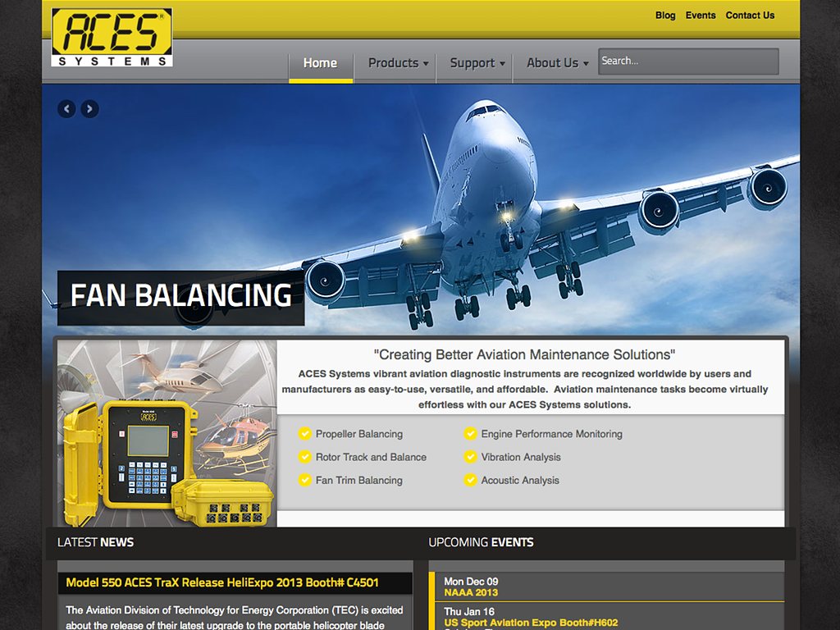Click the checkmark icon beside Propeller Balancing
The image size is (840, 630).
point(305,433)
